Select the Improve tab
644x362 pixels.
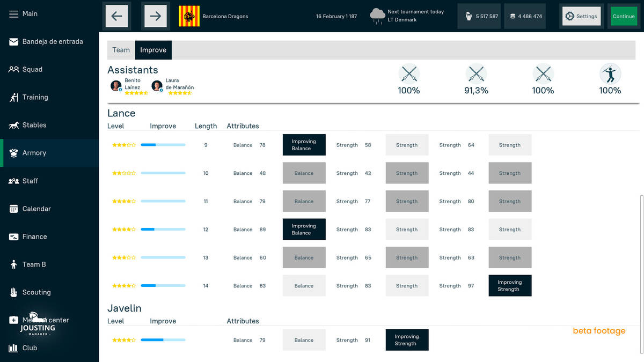pyautogui.click(x=153, y=50)
